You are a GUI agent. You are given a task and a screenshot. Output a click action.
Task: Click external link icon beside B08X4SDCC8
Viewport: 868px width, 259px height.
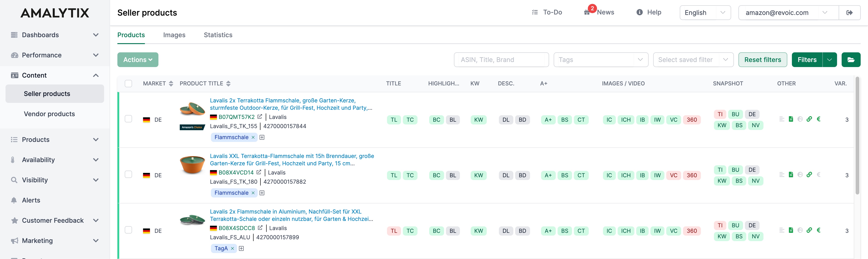[x=260, y=228]
